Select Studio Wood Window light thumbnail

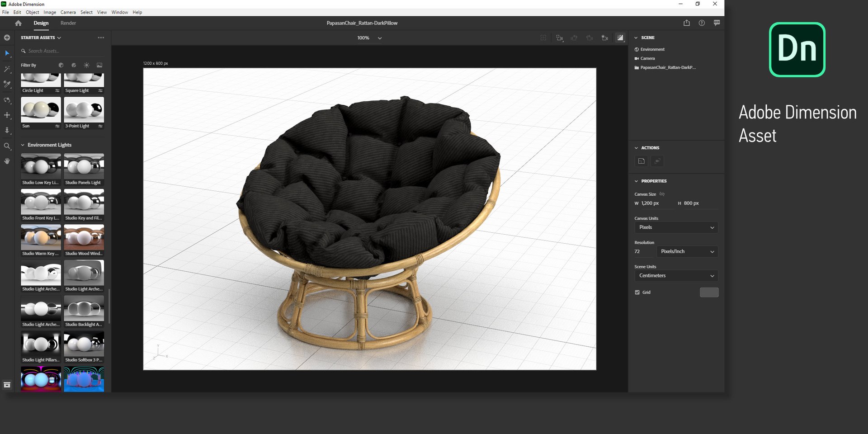tap(84, 237)
